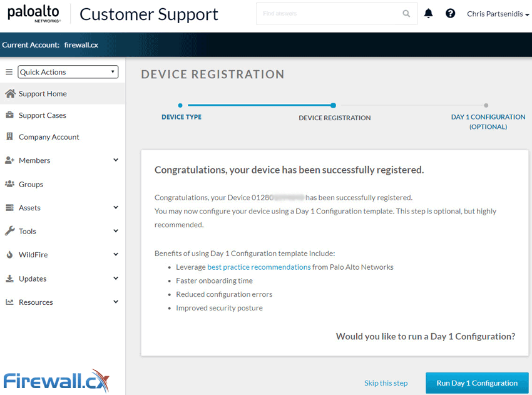Viewport: 532px width, 395px height.
Task: Click the Skip this step link
Action: [386, 383]
